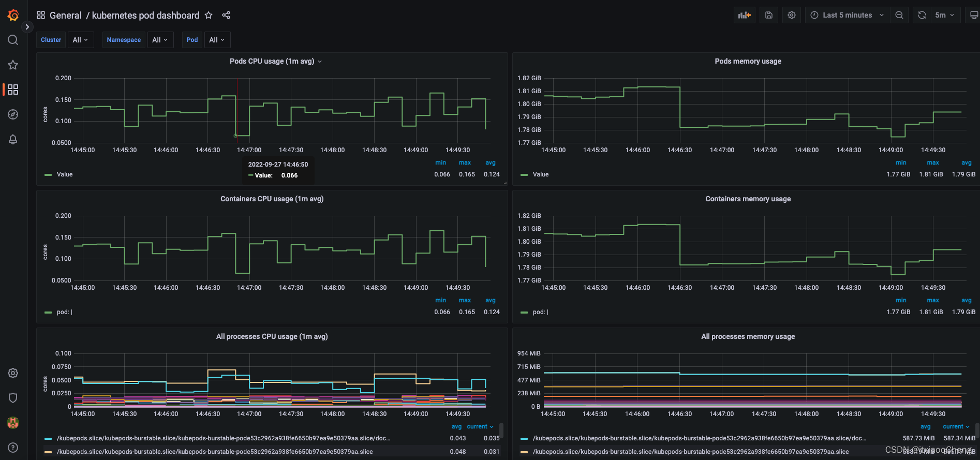Click green swatch of Pods memory Value
980x460 pixels.
point(524,175)
